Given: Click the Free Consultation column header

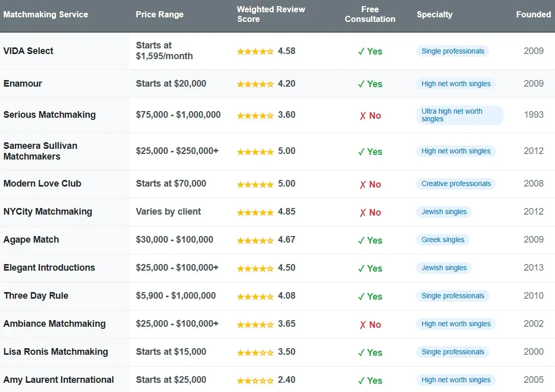Looking at the screenshot, I should tap(370, 14).
